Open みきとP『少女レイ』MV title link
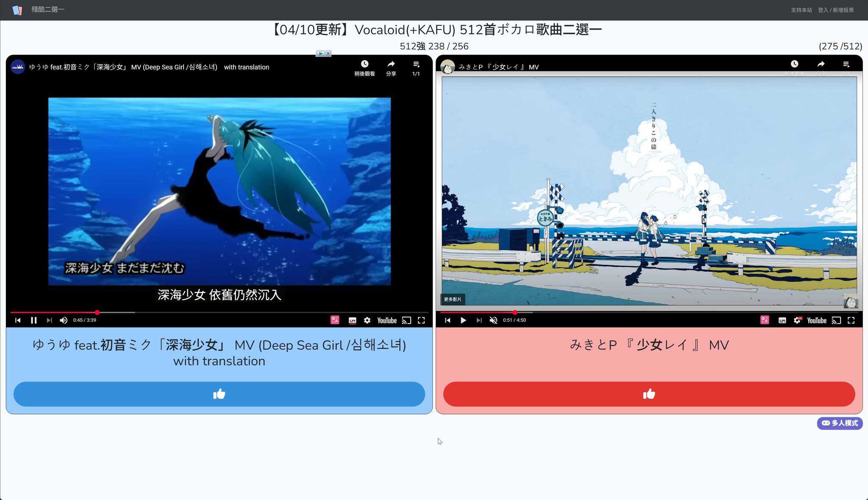The width and height of the screenshot is (868, 500). coord(499,67)
